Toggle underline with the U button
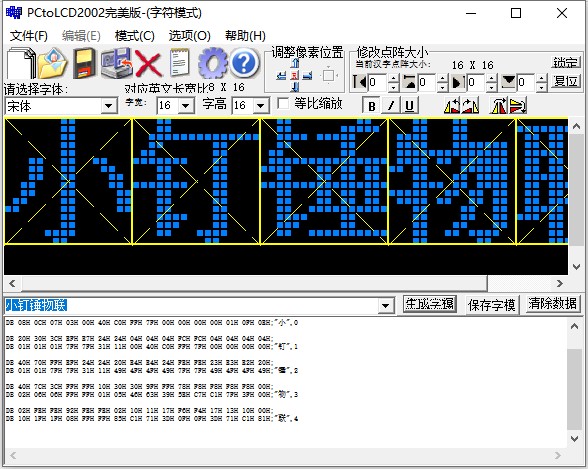588x469 pixels. coord(410,106)
